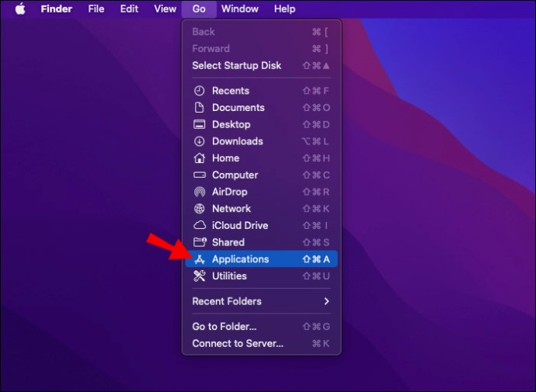Image resolution: width=536 pixels, height=392 pixels.
Task: Choose the Desktop entry
Action: click(262, 124)
